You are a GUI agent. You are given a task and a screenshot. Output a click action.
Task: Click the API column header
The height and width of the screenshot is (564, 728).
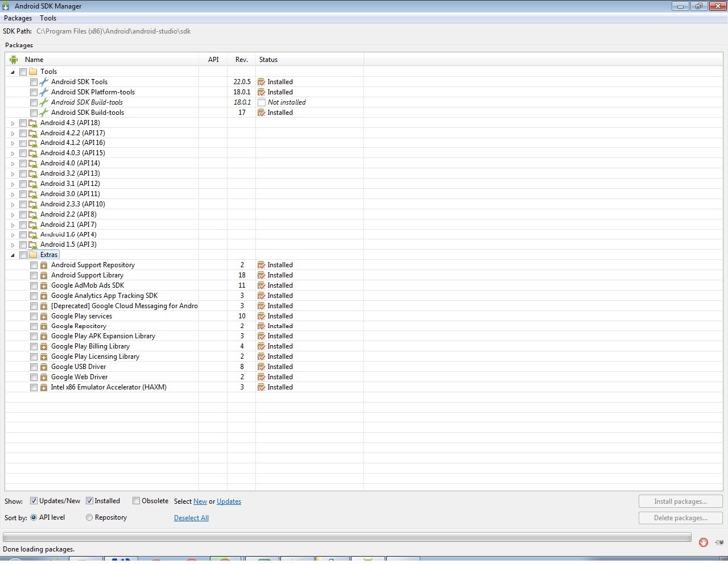pyautogui.click(x=213, y=60)
